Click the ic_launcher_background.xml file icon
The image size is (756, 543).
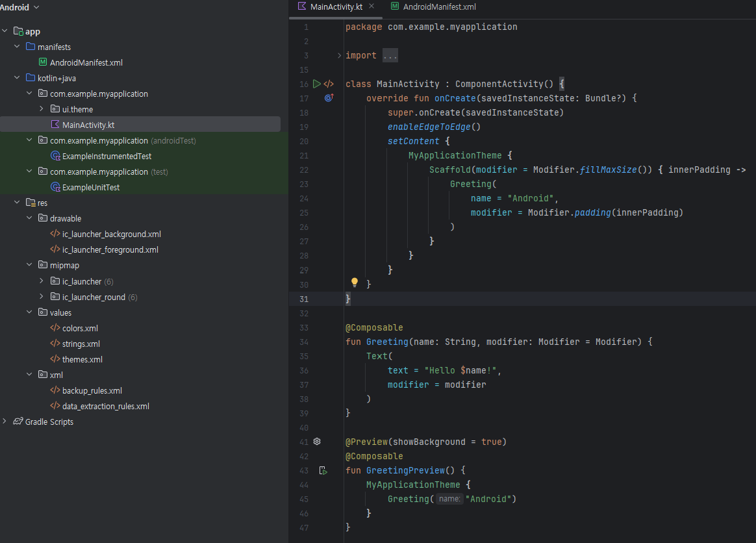(x=55, y=234)
